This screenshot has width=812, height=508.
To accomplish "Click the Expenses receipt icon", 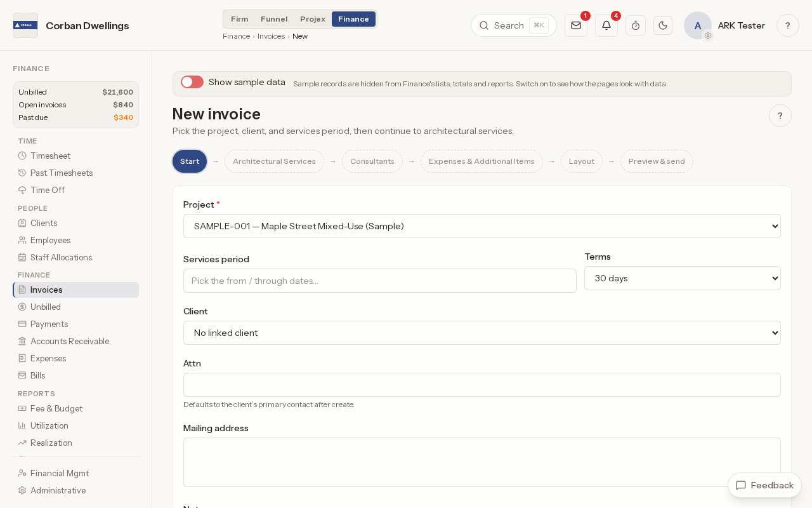I will pos(22,358).
